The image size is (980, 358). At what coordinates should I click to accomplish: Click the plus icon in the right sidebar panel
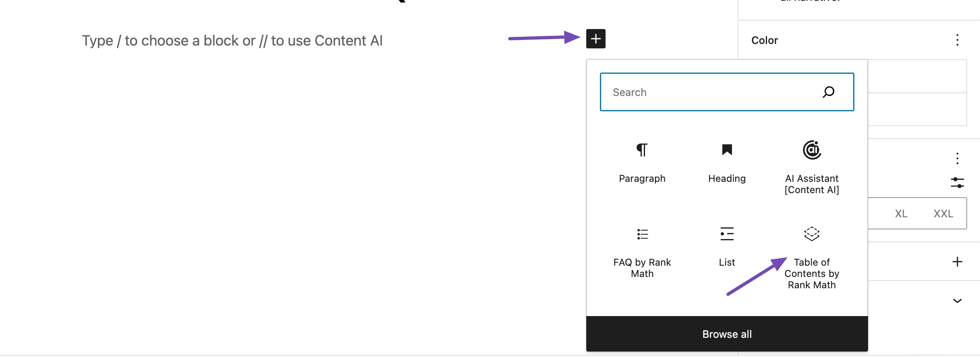click(957, 262)
